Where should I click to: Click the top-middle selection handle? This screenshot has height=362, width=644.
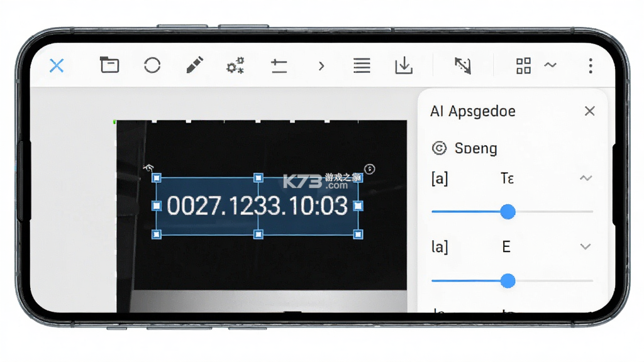[x=258, y=178]
